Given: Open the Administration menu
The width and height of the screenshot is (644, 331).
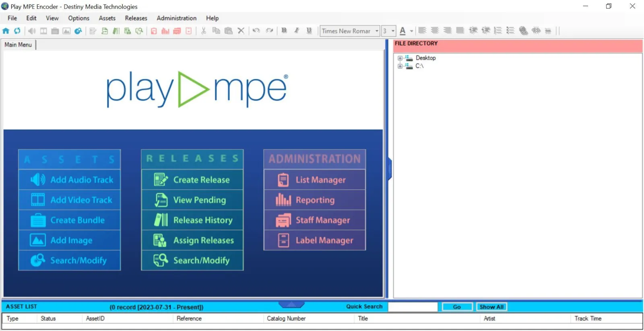Looking at the screenshot, I should click(x=177, y=18).
